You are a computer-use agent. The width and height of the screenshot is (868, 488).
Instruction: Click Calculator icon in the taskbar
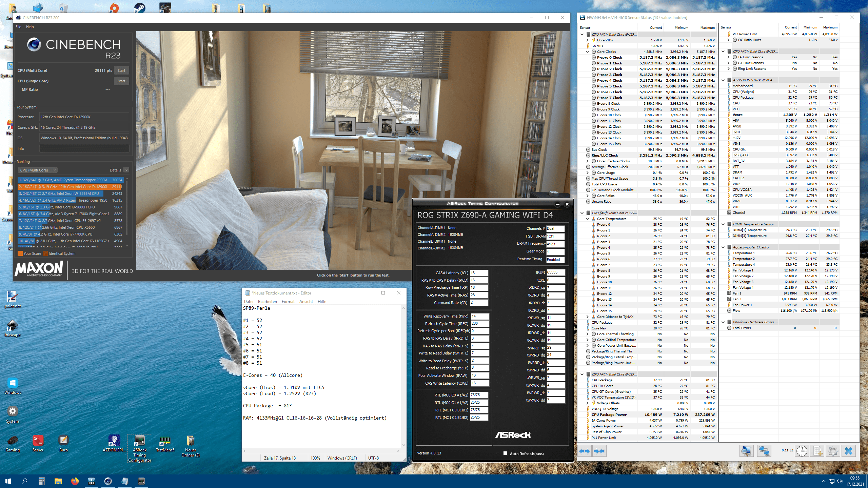pyautogui.click(x=41, y=481)
